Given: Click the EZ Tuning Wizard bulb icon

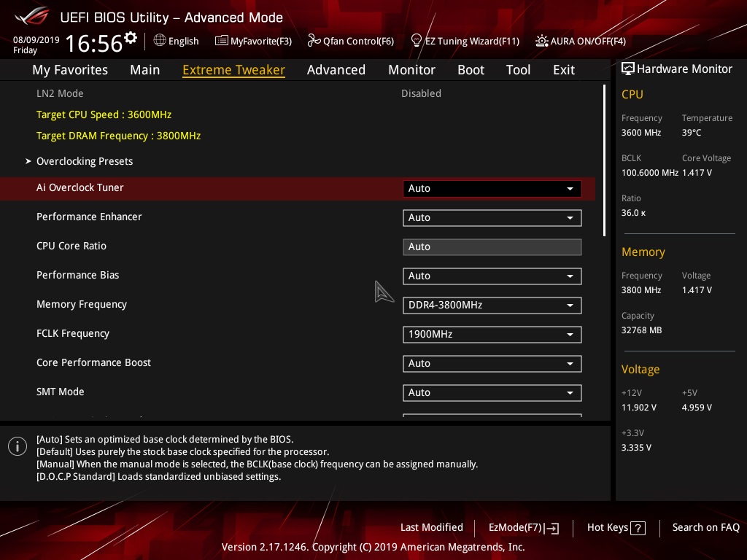Looking at the screenshot, I should coord(416,41).
